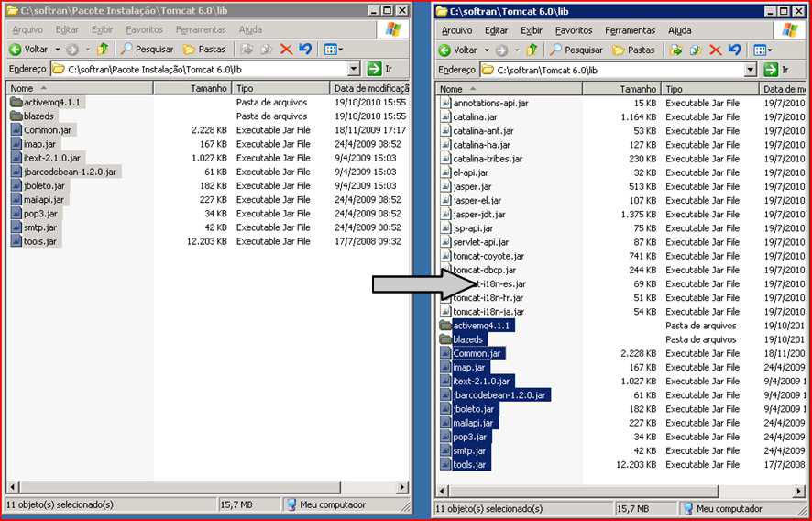The height and width of the screenshot is (521, 812).
Task: Click Undo icon in right window toolbar
Action: click(x=734, y=50)
